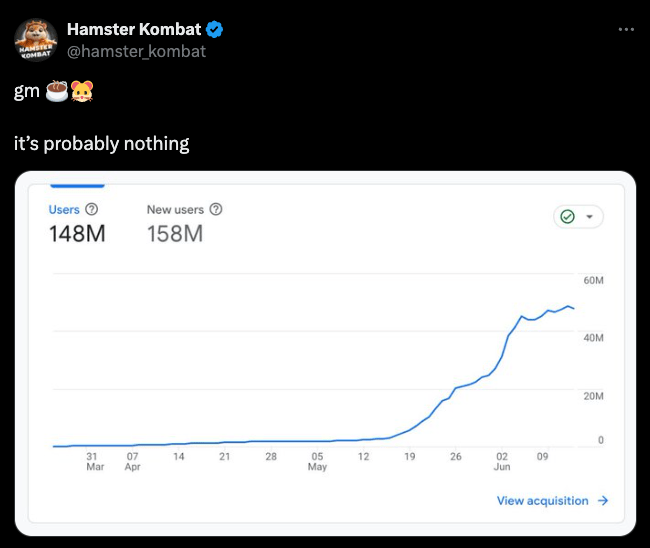This screenshot has width=650, height=548.
Task: Open the @hamster_kombat handle link
Action: coord(136,51)
